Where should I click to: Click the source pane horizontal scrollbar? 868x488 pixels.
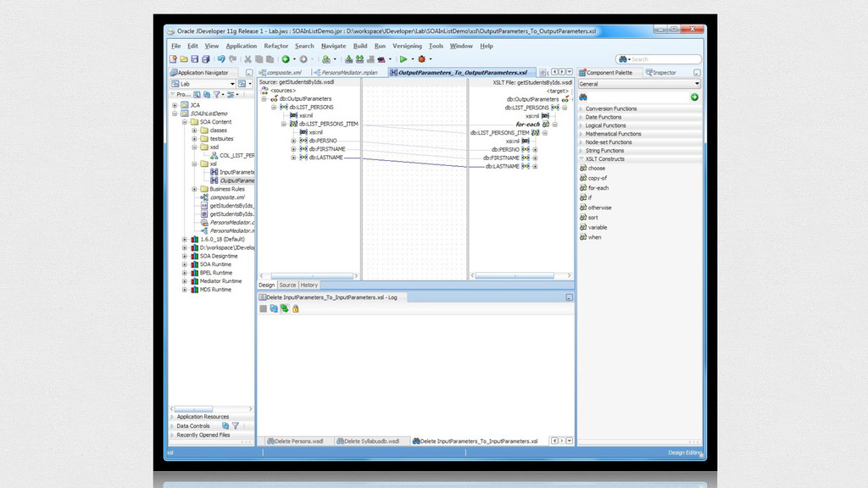tap(312, 276)
